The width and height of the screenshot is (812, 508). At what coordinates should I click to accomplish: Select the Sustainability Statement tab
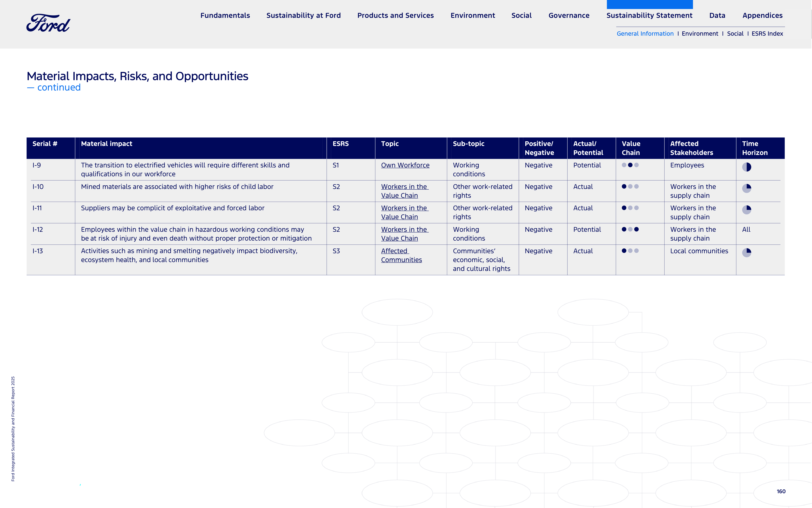pos(649,15)
